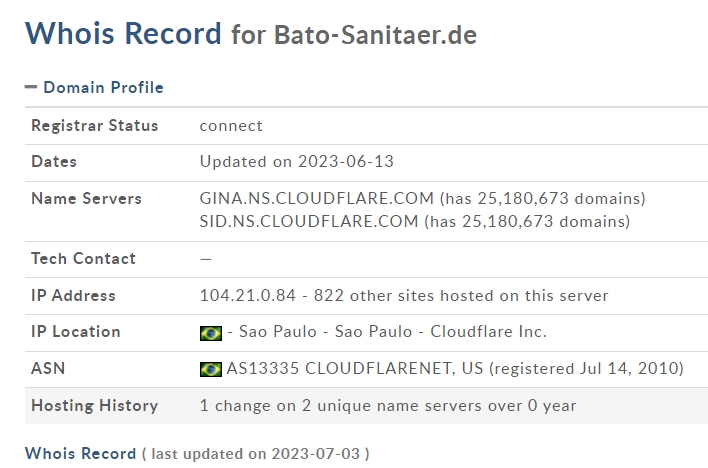This screenshot has height=468, width=708.
Task: Click the Domain Profile heading text
Action: 103,88
